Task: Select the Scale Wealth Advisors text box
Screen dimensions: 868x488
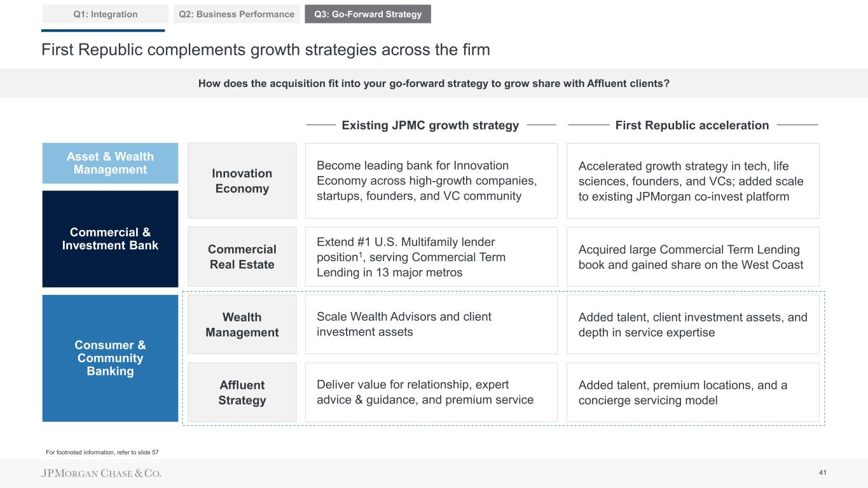Action: [431, 325]
